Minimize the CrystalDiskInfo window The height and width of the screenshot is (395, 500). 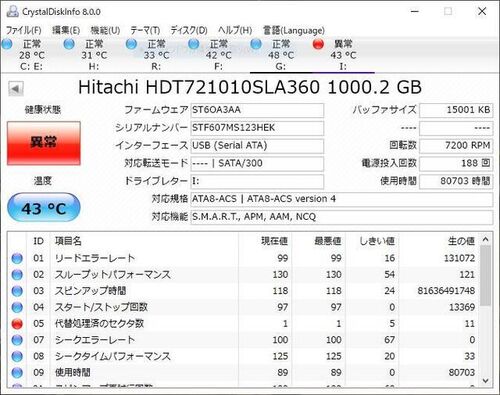[415, 12]
